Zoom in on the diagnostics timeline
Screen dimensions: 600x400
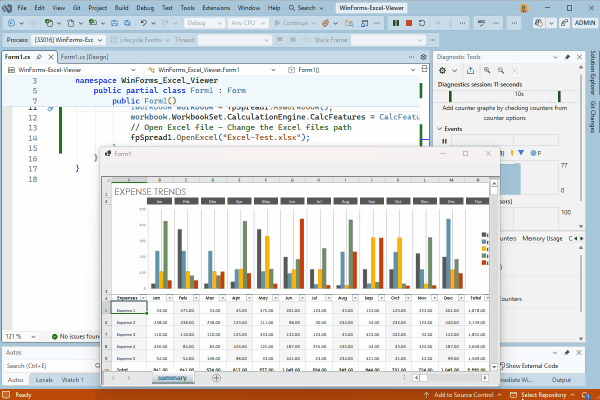pyautogui.click(x=487, y=70)
